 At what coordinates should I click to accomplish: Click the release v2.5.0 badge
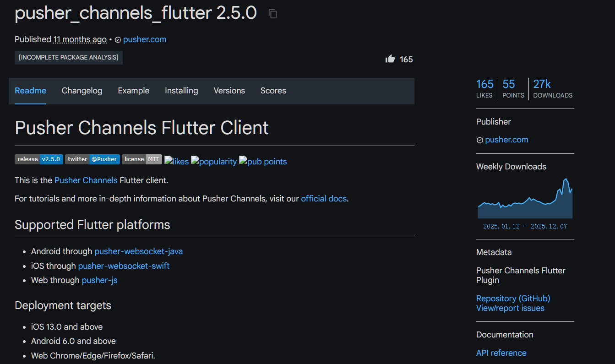pyautogui.click(x=39, y=159)
